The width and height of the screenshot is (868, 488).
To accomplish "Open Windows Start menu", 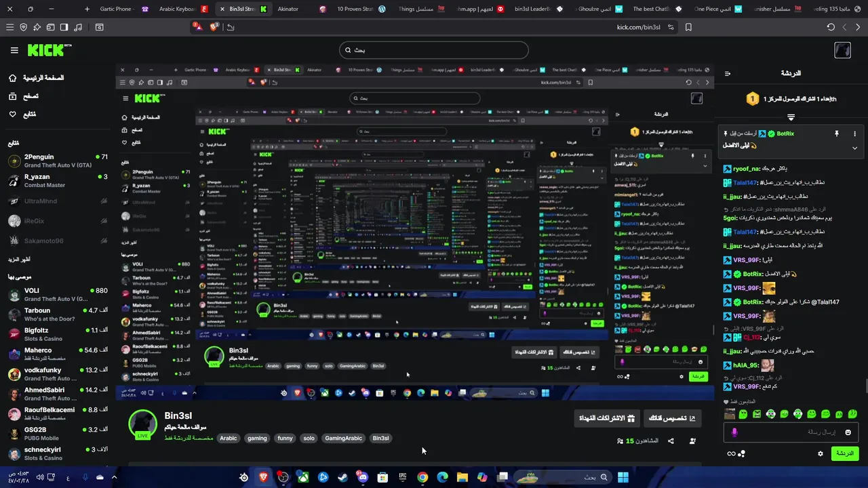I will pos(623,477).
